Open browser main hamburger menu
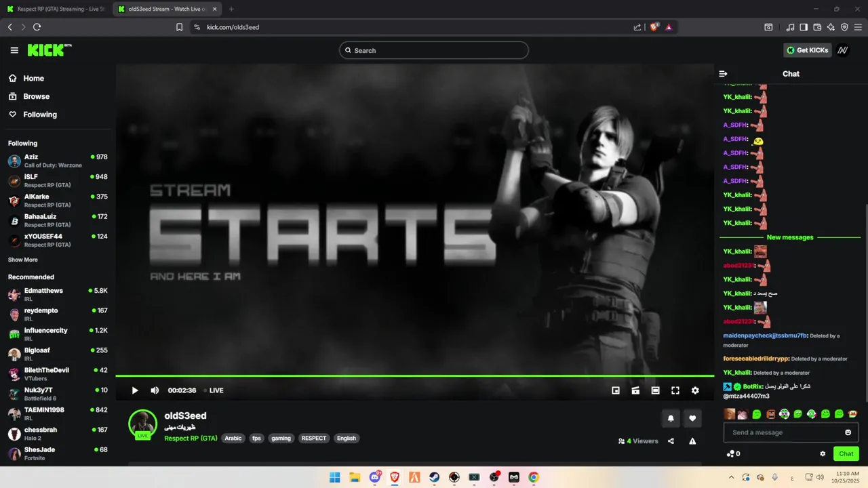This screenshot has height=488, width=868. tap(858, 27)
